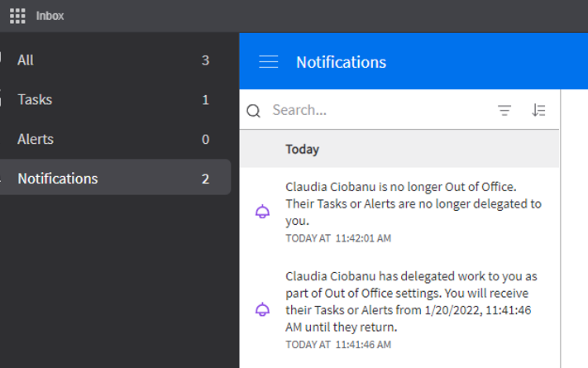Click the magnifier search icon

click(254, 111)
